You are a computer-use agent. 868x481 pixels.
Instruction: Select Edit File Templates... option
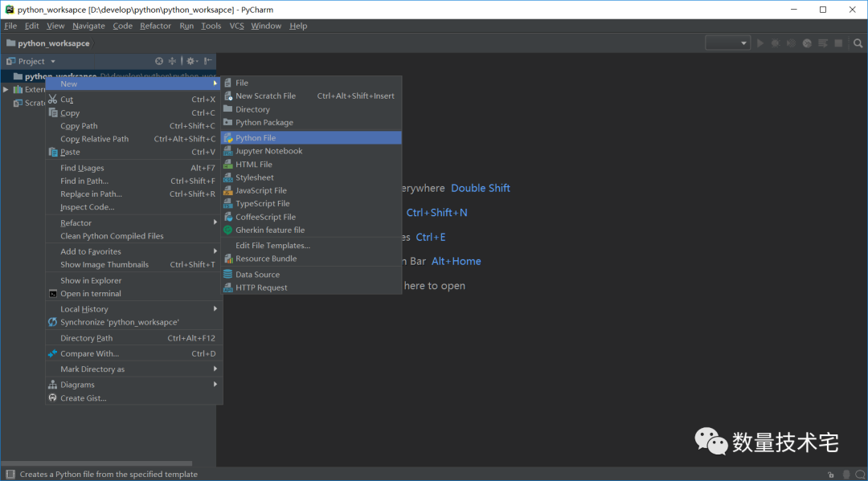(x=272, y=246)
